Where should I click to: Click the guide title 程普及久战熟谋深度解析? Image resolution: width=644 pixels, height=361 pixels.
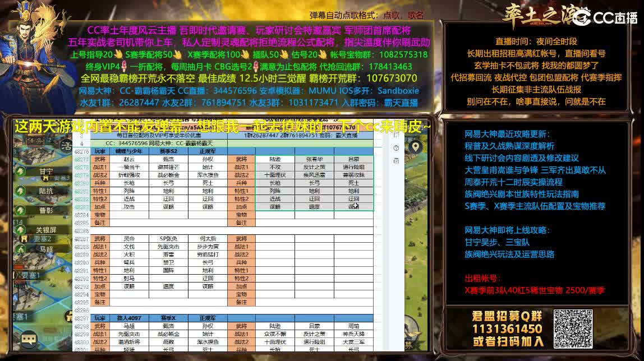[x=509, y=146]
